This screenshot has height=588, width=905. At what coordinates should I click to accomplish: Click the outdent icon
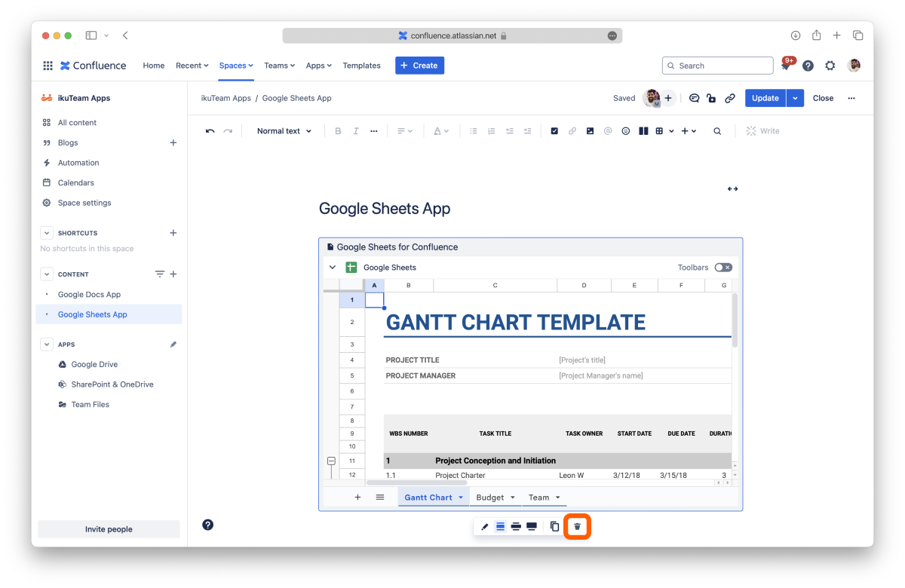[510, 131]
